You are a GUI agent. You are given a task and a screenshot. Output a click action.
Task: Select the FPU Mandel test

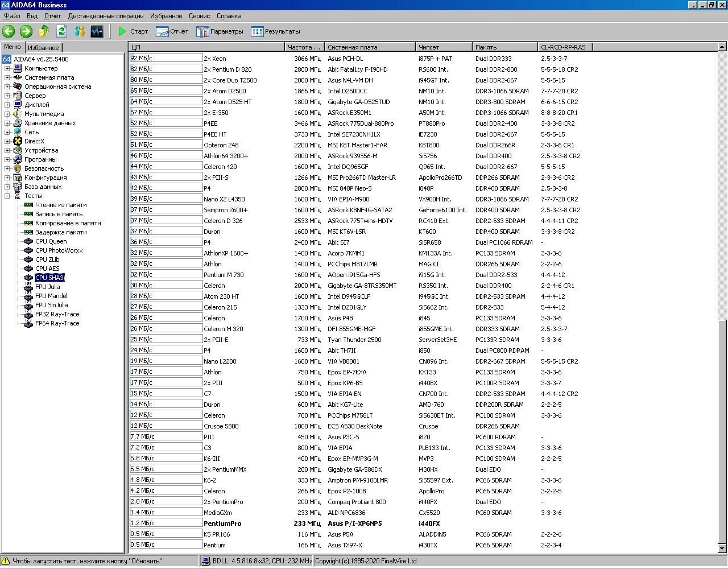click(x=51, y=296)
